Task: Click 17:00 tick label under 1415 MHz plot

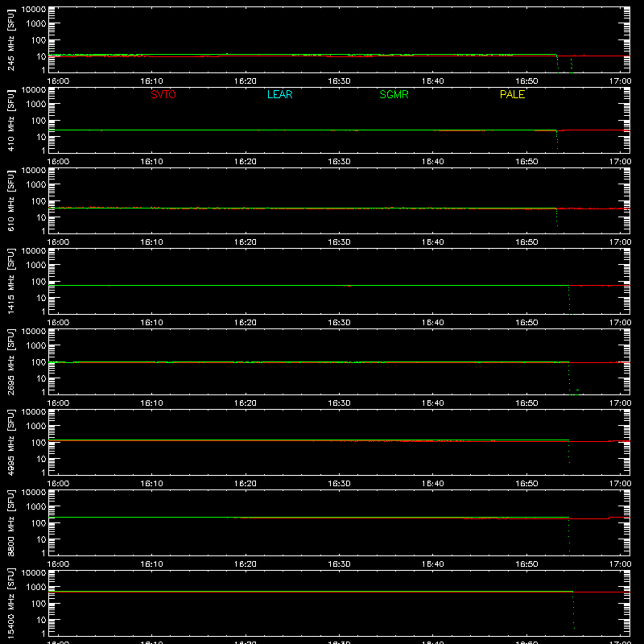Action: tap(620, 323)
